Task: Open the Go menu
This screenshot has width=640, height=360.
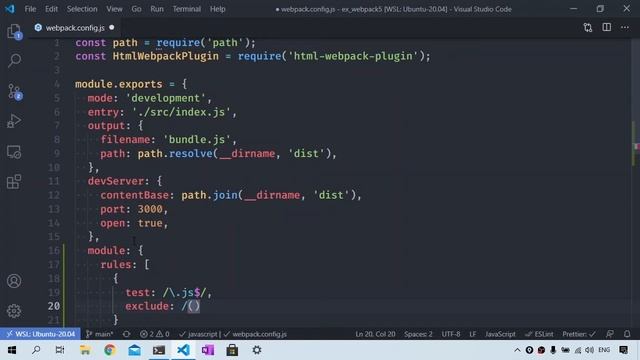Action: 136,9
